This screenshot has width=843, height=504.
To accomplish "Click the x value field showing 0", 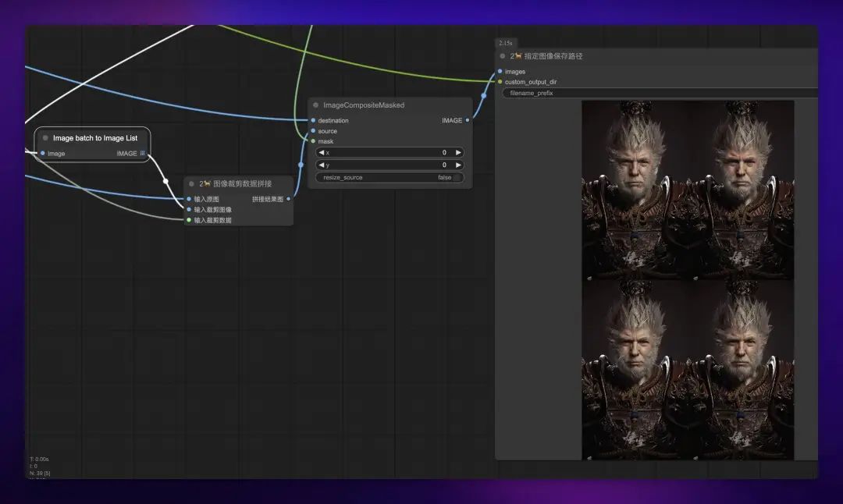I will coord(389,153).
